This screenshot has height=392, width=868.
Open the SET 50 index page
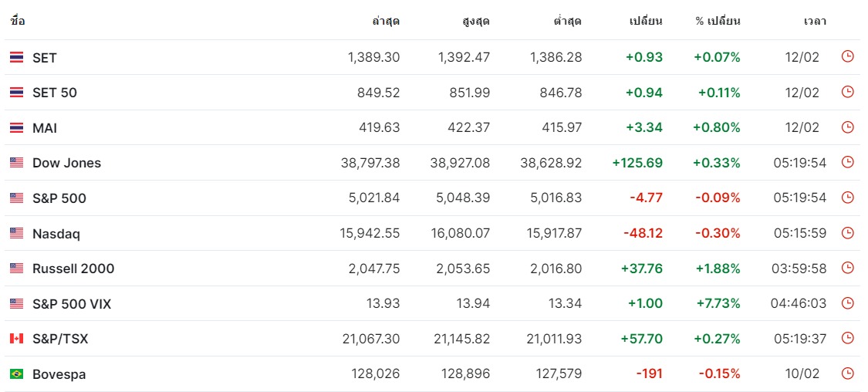tap(54, 93)
